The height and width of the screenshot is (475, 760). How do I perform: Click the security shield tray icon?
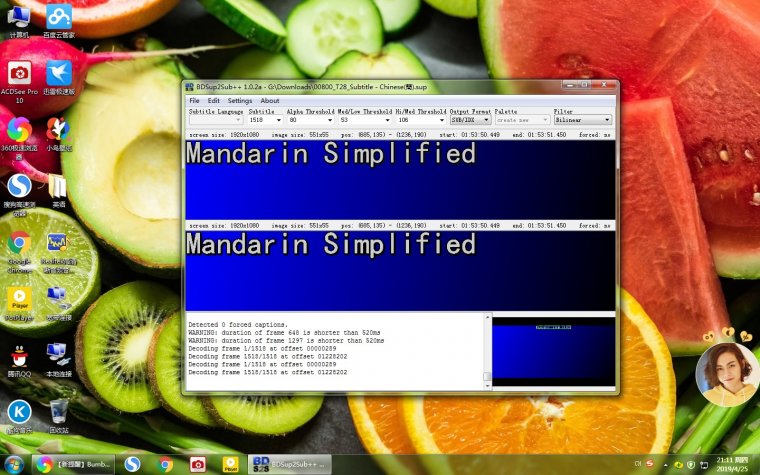click(x=690, y=465)
